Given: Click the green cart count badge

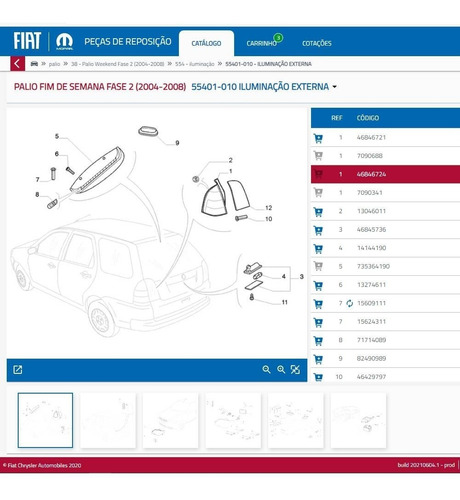Looking at the screenshot, I should pyautogui.click(x=278, y=38).
